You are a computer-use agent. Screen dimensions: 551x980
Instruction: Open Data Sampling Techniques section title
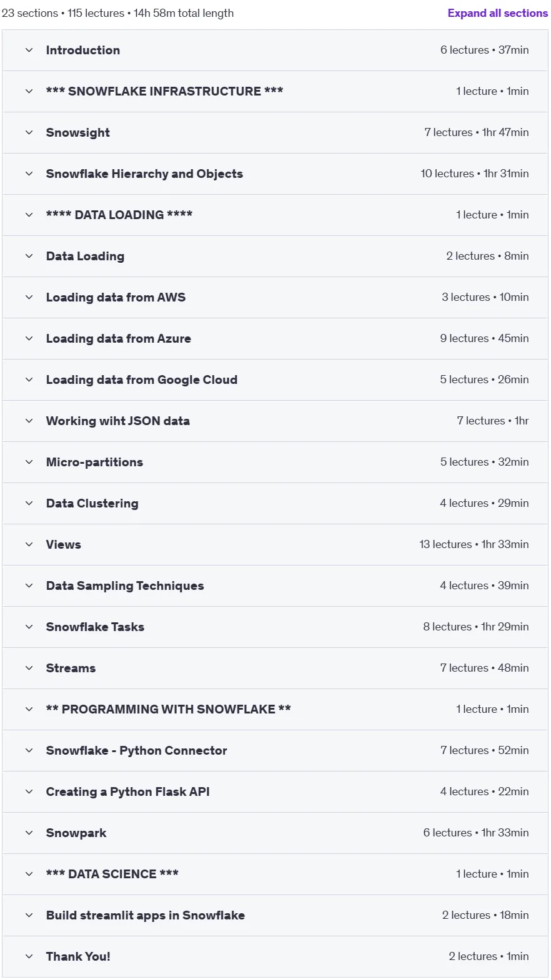(x=125, y=586)
